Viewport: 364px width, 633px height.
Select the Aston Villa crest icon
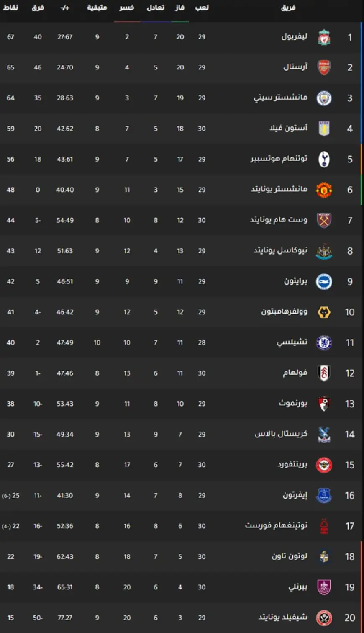[324, 129]
